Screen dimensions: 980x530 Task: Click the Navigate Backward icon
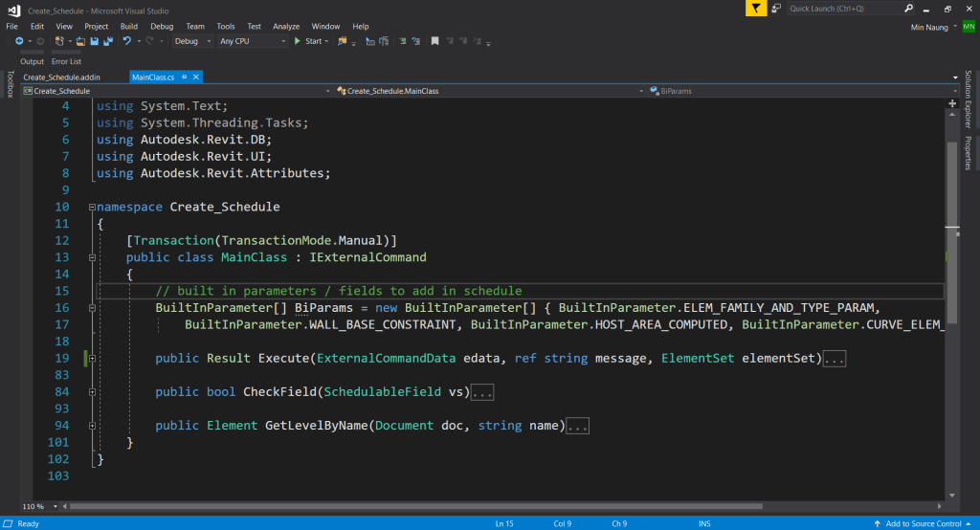tap(19, 41)
